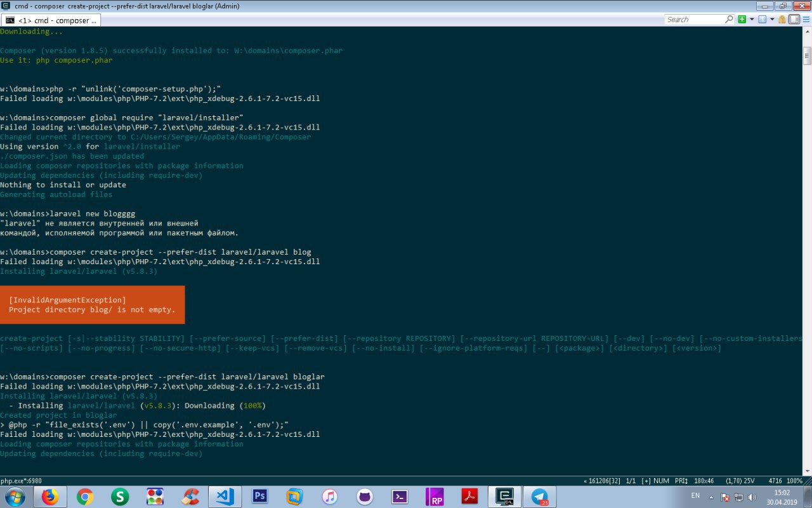Click 'composer global require' command line
The height and width of the screenshot is (508, 812).
pyautogui.click(x=122, y=117)
